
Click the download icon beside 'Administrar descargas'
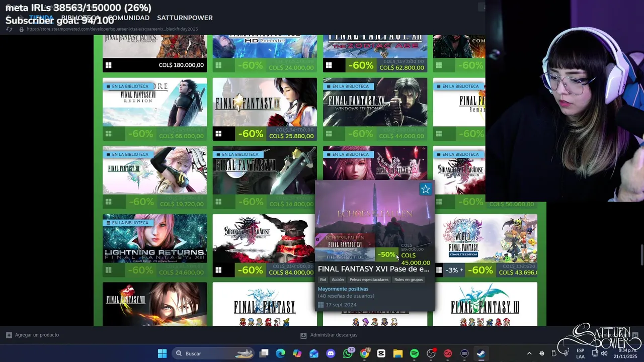pos(303,335)
